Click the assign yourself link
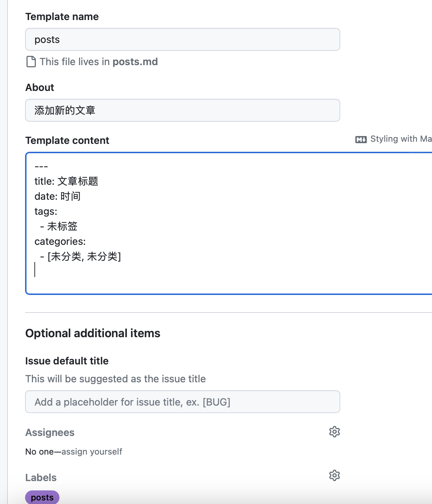The height and width of the screenshot is (504, 432). pos(92,451)
